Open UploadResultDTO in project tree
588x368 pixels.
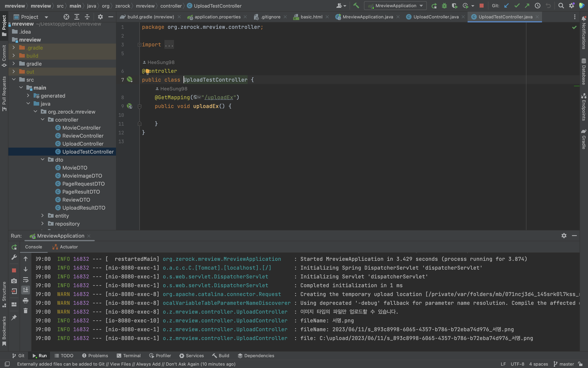pyautogui.click(x=84, y=208)
